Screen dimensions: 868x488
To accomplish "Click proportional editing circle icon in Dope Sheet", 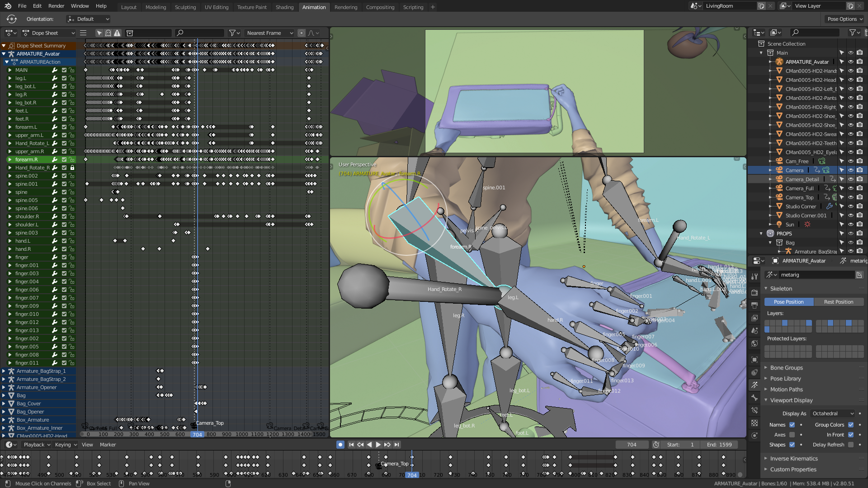I will point(302,33).
